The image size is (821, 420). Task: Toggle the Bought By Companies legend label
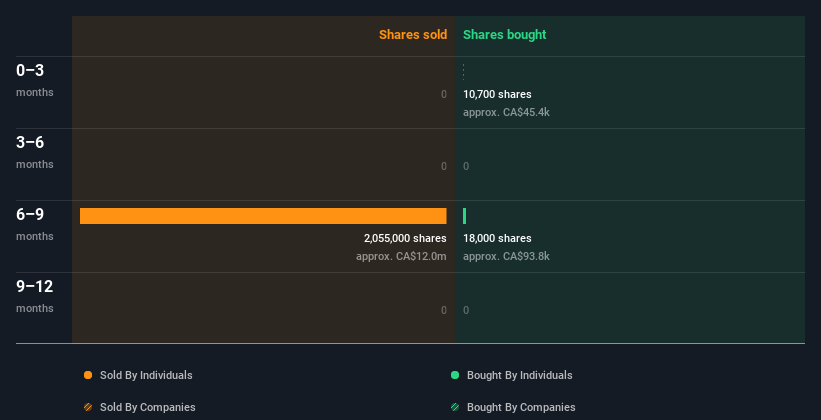[x=521, y=407]
